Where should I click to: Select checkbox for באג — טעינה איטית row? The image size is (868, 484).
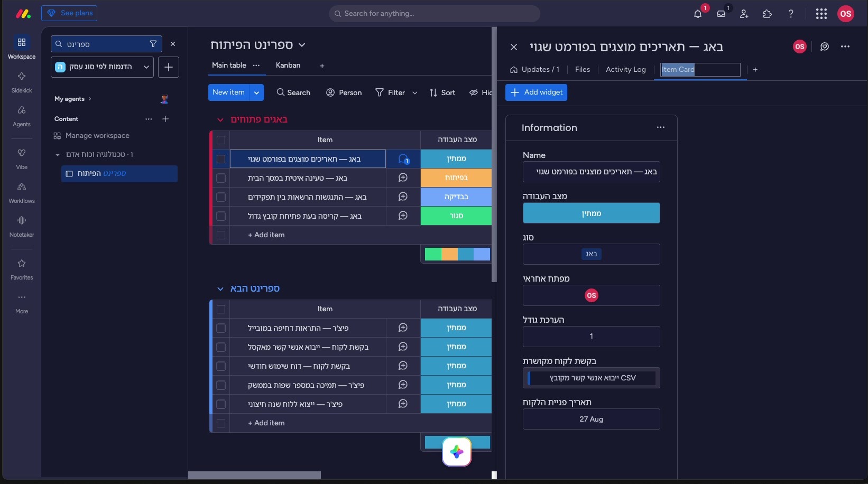(x=221, y=178)
